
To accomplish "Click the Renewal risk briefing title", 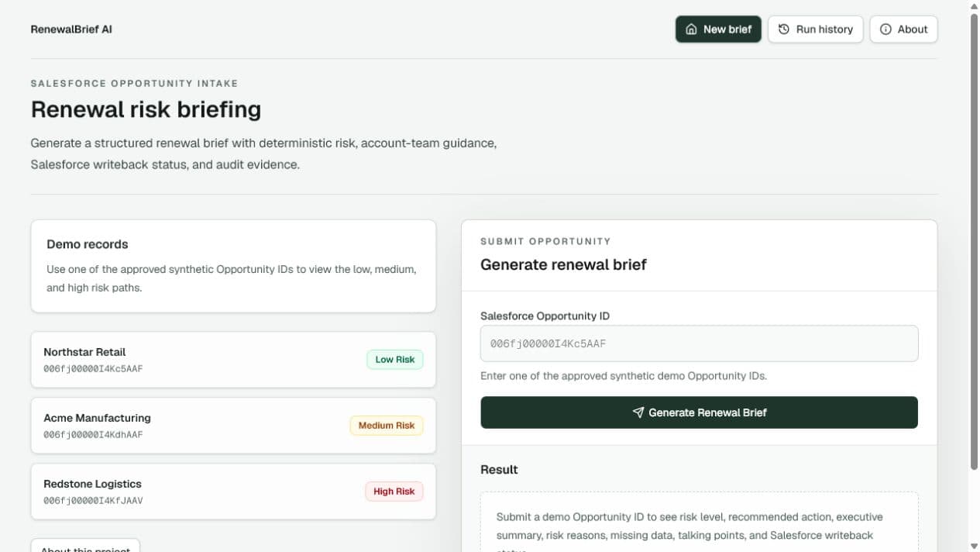I will (x=146, y=109).
